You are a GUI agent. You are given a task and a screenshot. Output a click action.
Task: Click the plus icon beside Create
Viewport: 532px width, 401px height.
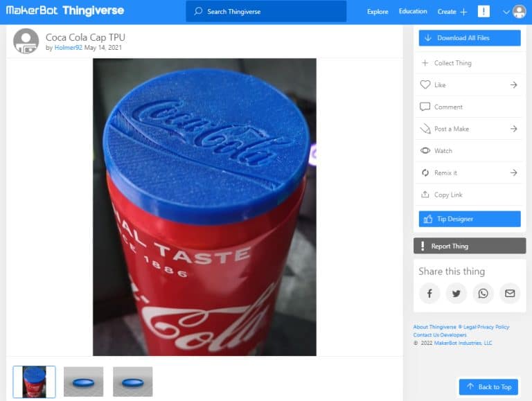coord(463,12)
